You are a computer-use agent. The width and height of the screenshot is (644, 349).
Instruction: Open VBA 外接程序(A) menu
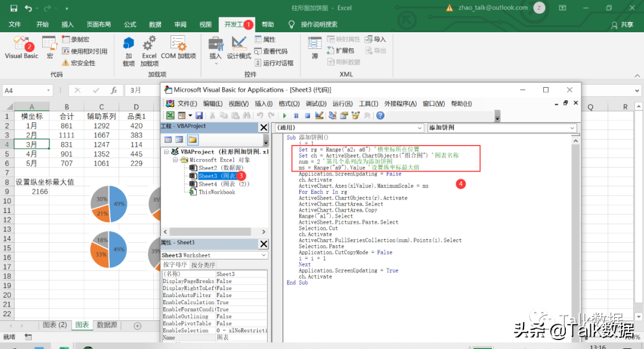pos(401,104)
